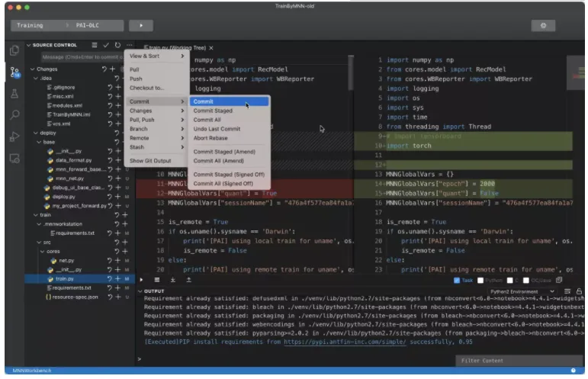The image size is (588, 379).
Task: Click the list view icon in Source Control header
Action: pos(95,45)
